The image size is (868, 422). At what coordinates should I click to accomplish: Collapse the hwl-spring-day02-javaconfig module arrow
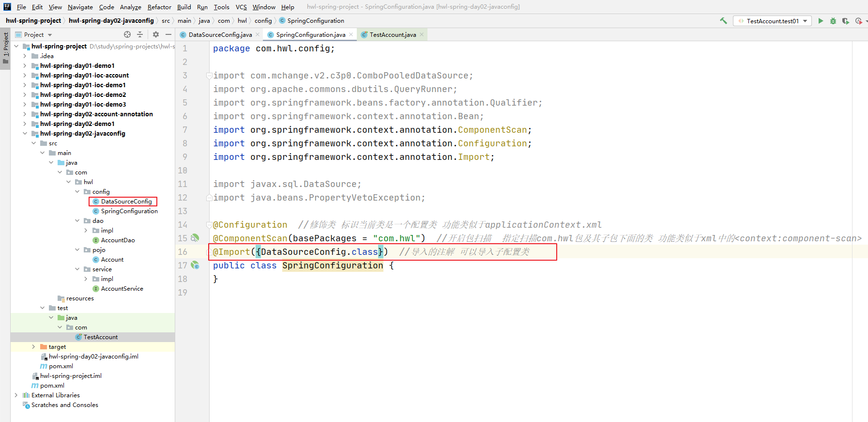25,133
